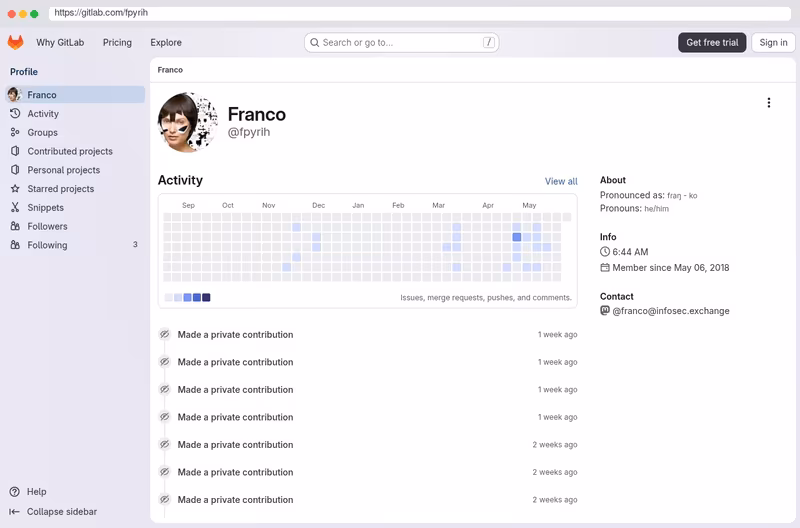Click the Issues, merge requests, pushes caption
This screenshot has height=528, width=800.
(486, 297)
